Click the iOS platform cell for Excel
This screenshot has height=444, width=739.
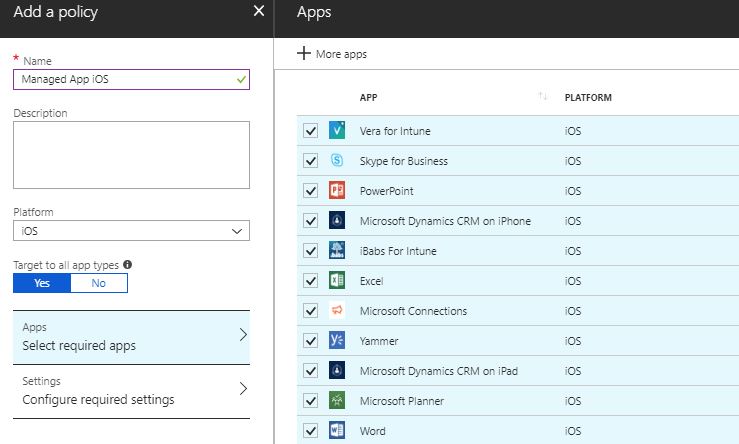pos(573,281)
